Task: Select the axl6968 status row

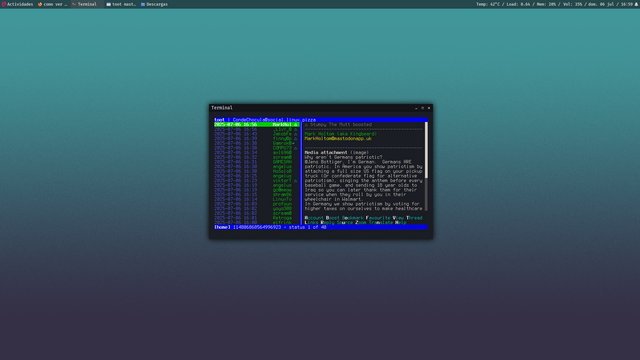Action: click(257, 153)
